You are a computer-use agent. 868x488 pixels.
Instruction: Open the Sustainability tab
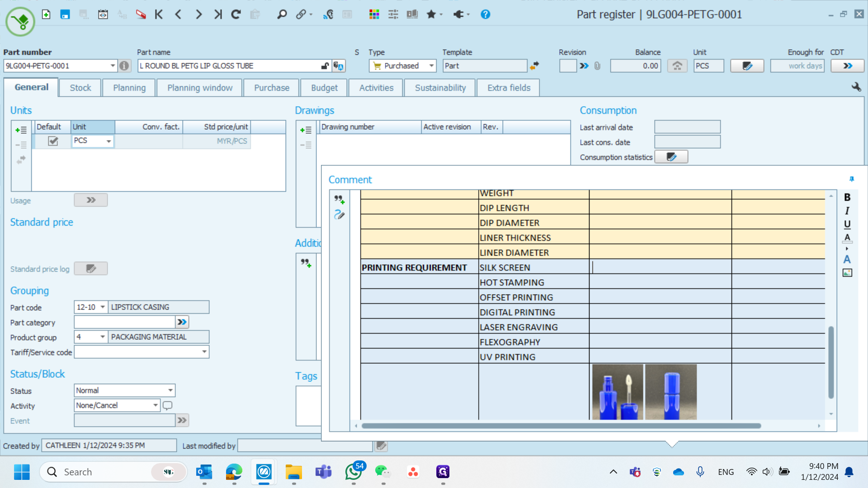[440, 88]
